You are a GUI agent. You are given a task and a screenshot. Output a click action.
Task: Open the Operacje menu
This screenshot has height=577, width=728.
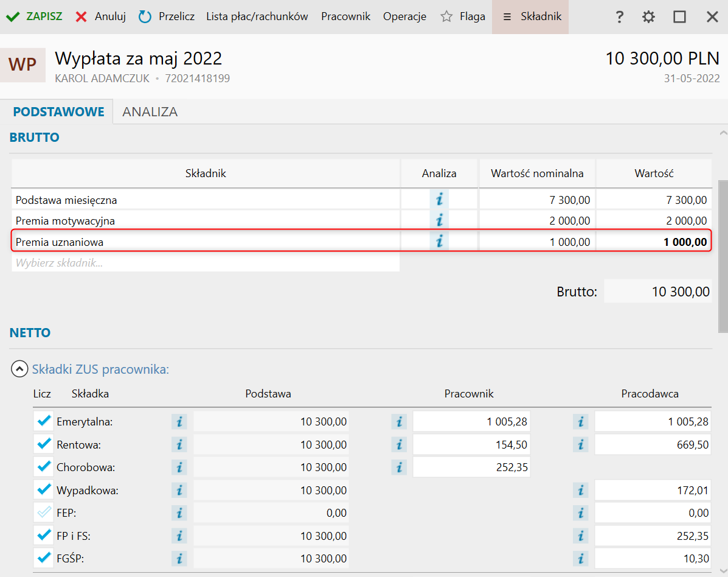pyautogui.click(x=404, y=17)
